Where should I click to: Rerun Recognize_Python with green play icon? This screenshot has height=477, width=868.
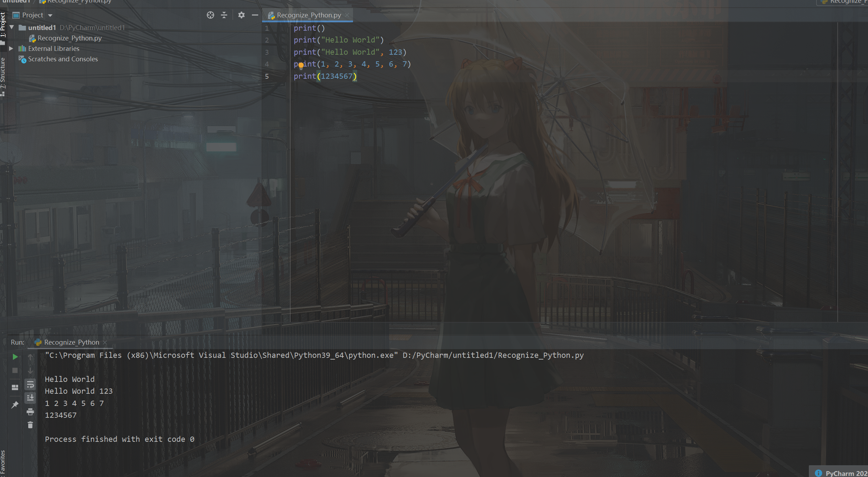pyautogui.click(x=15, y=356)
